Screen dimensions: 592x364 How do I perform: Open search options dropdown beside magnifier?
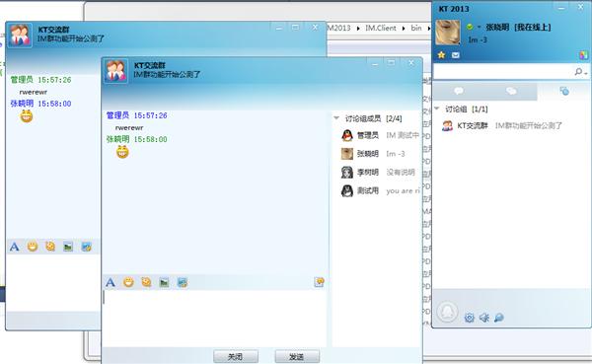tap(585, 73)
